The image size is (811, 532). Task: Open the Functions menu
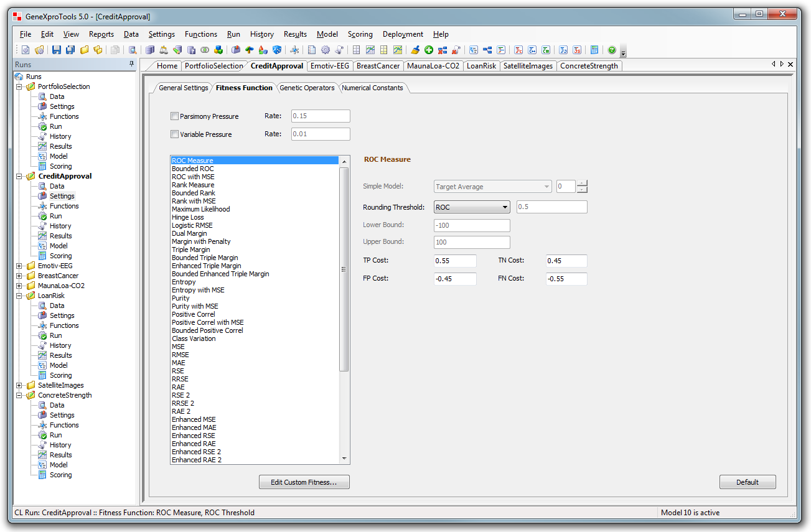[201, 34]
